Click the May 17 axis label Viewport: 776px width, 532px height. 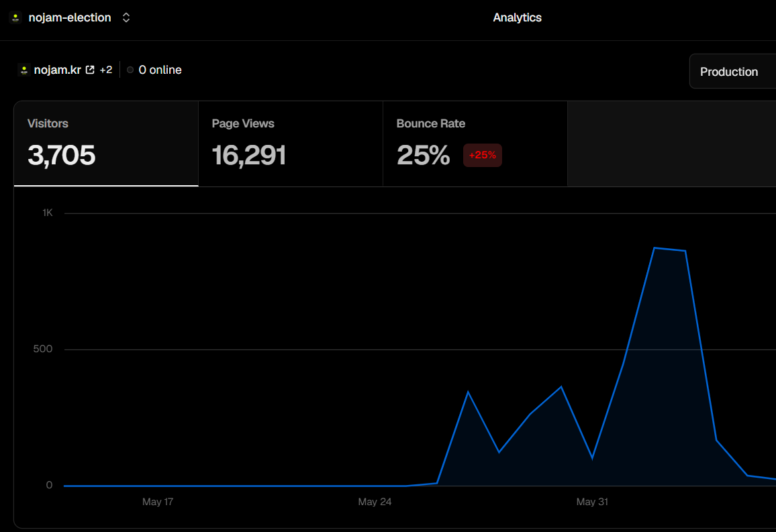[158, 502]
